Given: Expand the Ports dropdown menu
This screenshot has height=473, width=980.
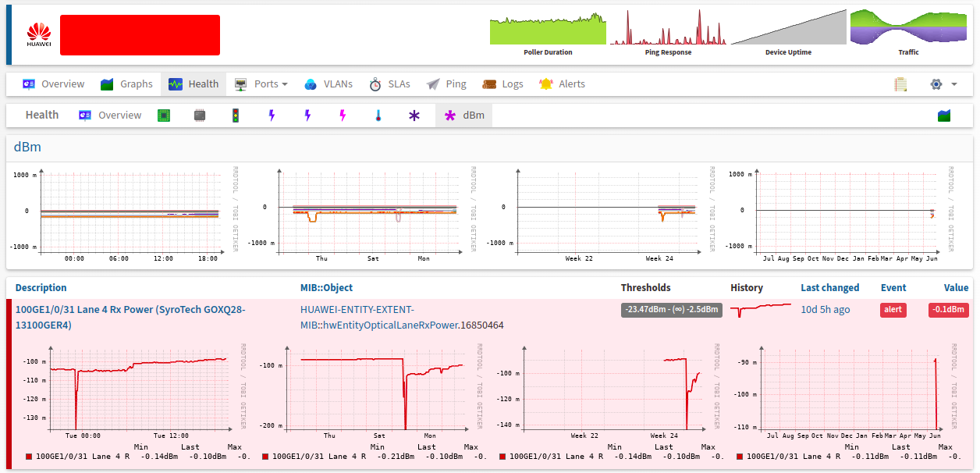Looking at the screenshot, I should (x=261, y=84).
